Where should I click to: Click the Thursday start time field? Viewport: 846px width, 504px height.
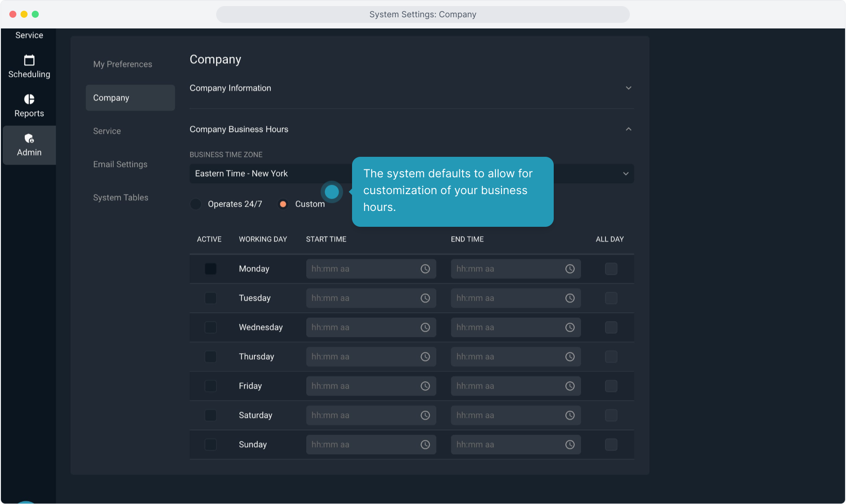coord(362,357)
